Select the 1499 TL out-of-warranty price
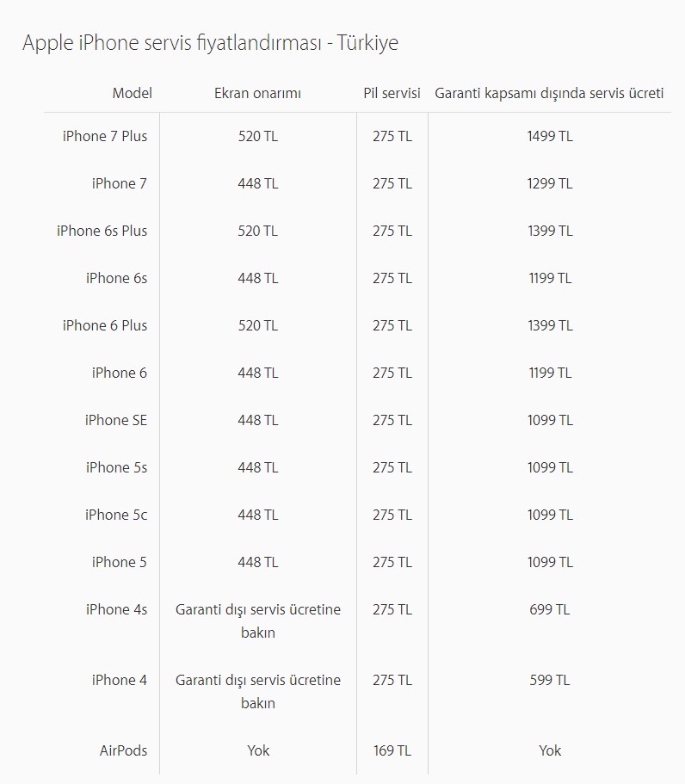The image size is (685, 784). tap(550, 136)
